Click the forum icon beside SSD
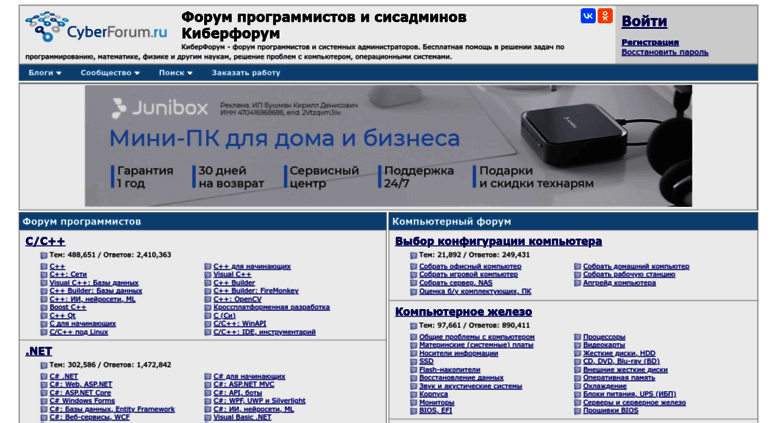The image size is (777, 423). click(x=413, y=362)
